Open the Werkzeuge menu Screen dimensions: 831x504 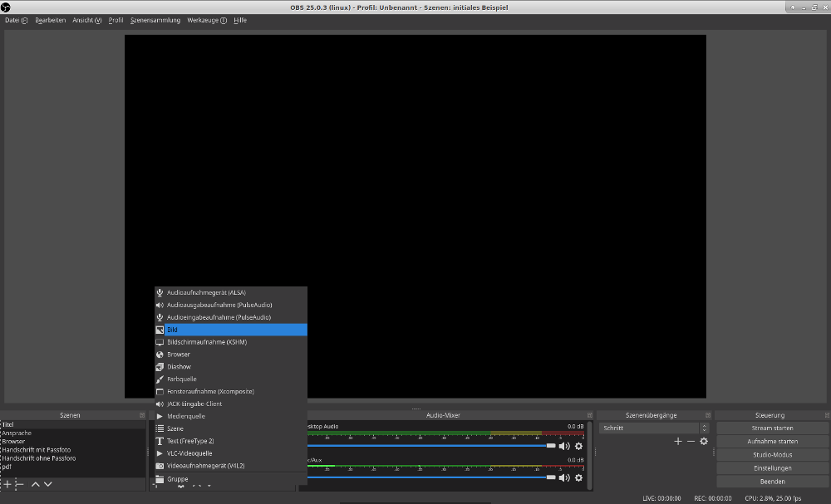207,20
